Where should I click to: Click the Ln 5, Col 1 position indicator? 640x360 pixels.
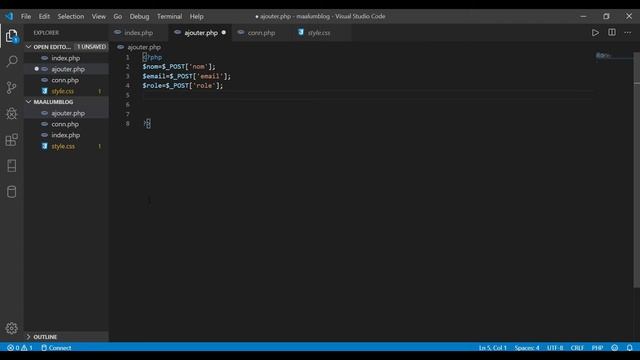click(x=493, y=348)
